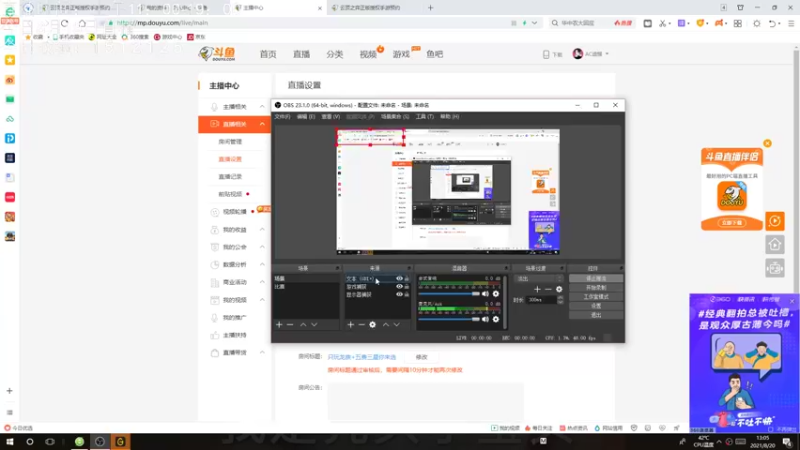Go to the browser home page icon
This screenshot has width=800, height=450.
coord(82,23)
